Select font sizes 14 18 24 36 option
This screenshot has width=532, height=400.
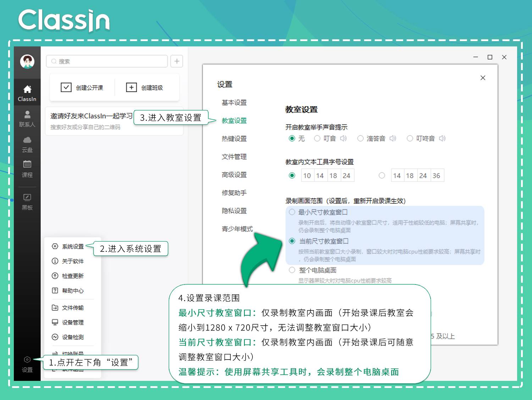(x=382, y=175)
